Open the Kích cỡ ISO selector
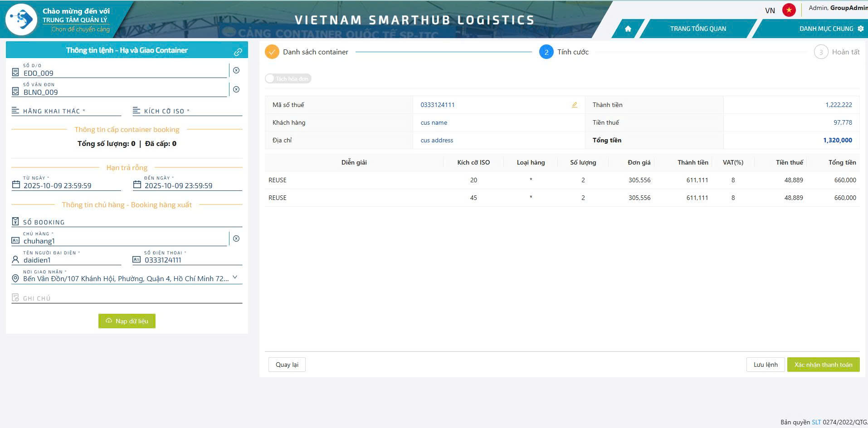This screenshot has width=868, height=428. point(187,111)
